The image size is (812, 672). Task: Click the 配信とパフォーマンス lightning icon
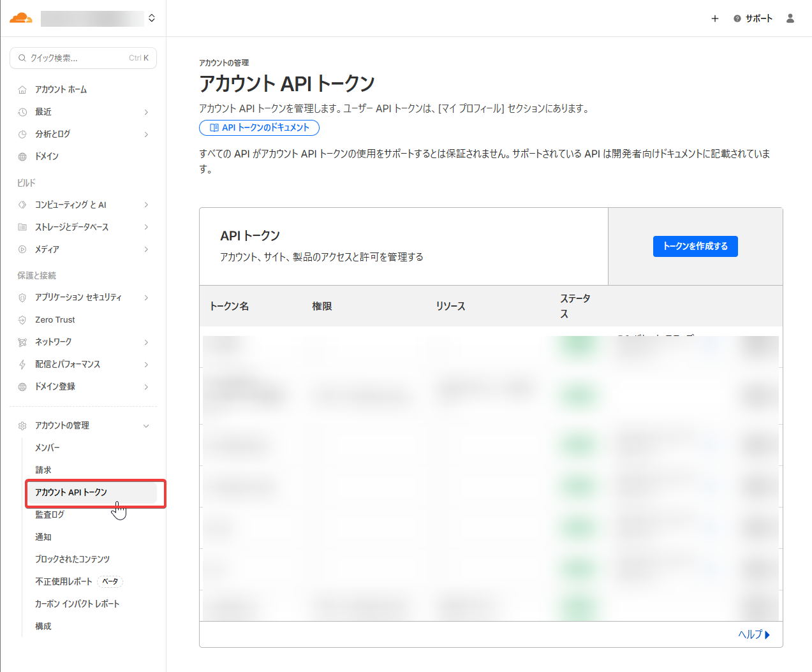[22, 365]
